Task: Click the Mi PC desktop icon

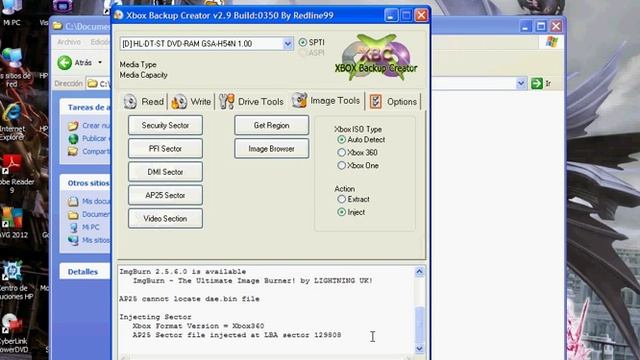Action: coord(11,12)
